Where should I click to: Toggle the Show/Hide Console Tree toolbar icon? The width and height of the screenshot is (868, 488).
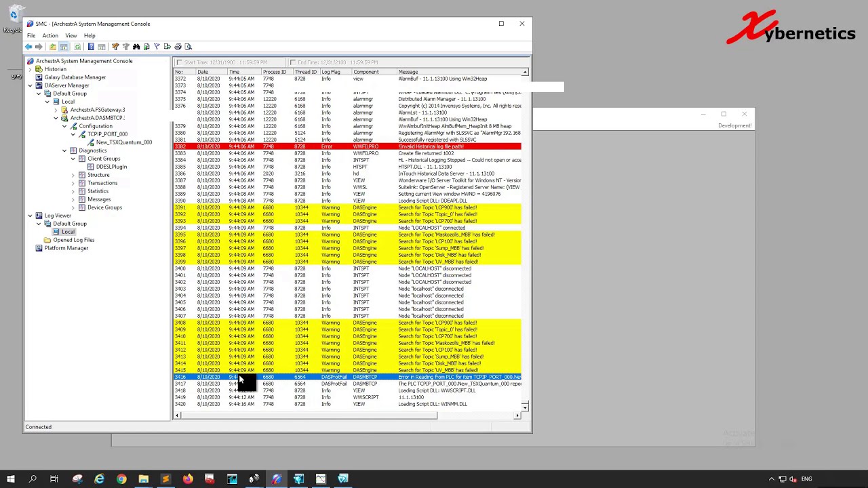coord(64,47)
